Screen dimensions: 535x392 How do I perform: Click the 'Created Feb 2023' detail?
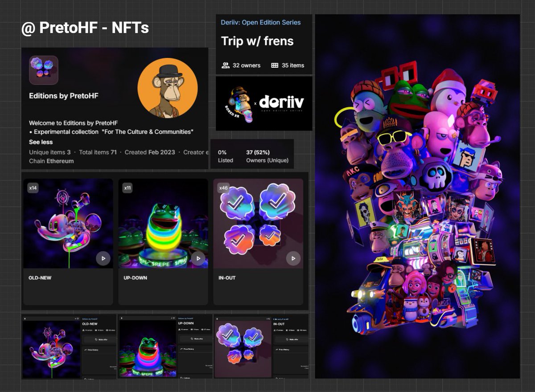point(150,152)
